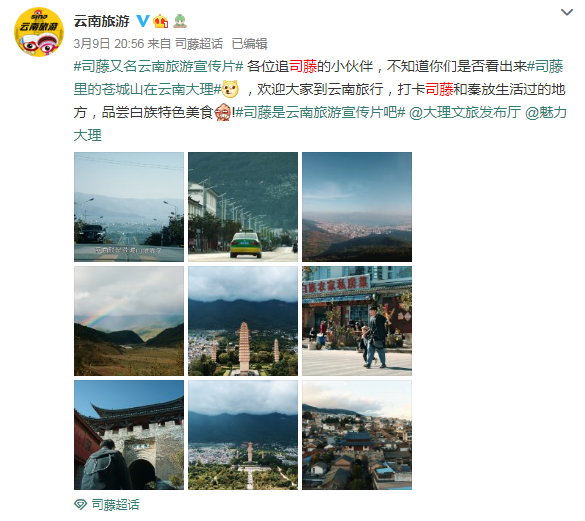Image resolution: width=585 pixels, height=521 pixels.
Task: Click the blue V verification badge
Action: click(x=143, y=21)
